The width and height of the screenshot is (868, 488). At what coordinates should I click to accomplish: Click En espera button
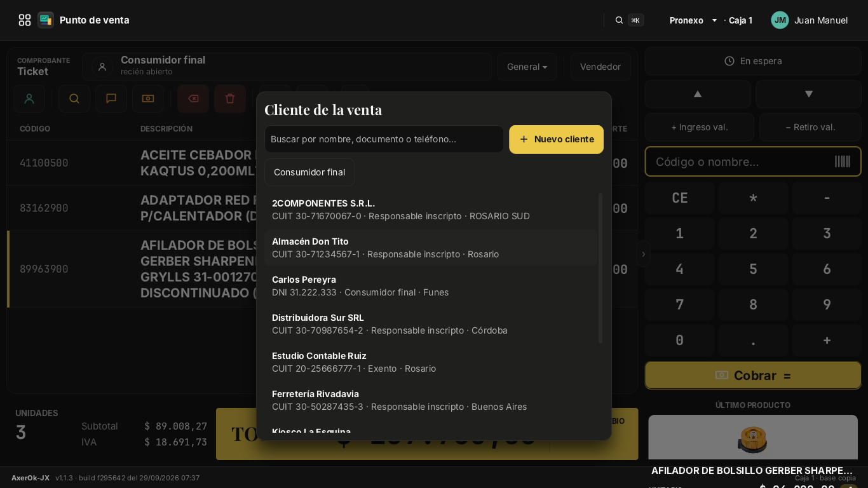click(753, 61)
